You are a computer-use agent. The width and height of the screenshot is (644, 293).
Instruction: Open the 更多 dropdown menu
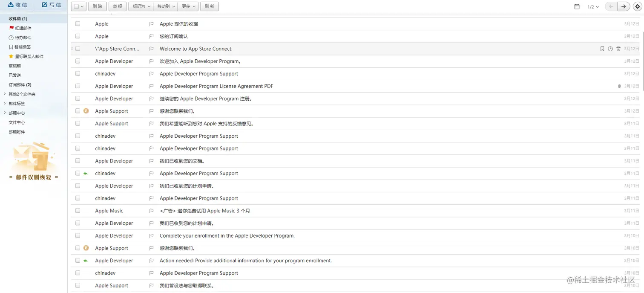pos(188,6)
